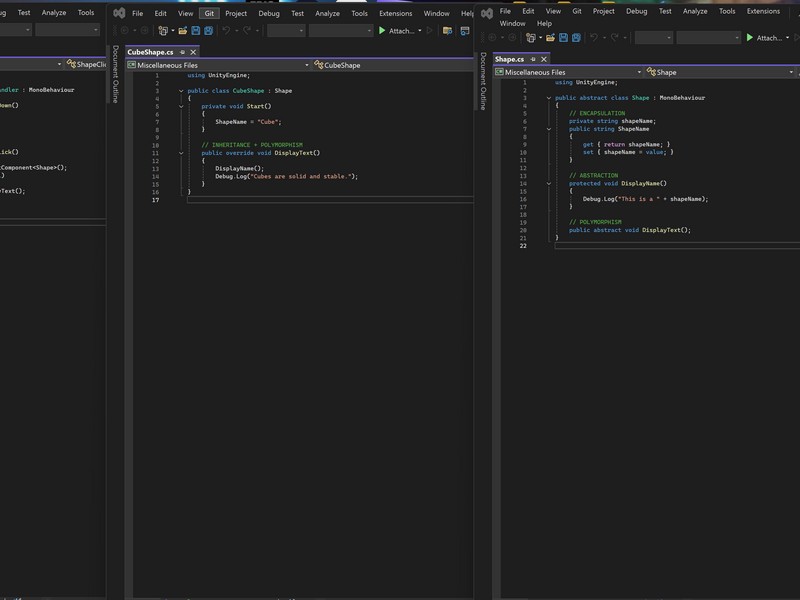This screenshot has height=600, width=800.
Task: Open Document Outline side tab beside CubeShape.cs
Action: pyautogui.click(x=115, y=74)
